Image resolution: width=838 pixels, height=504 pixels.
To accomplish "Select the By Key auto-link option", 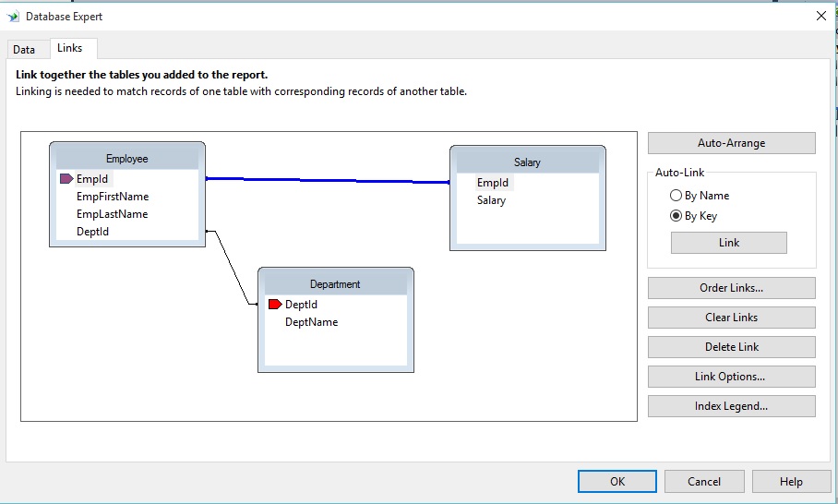I will (676, 216).
